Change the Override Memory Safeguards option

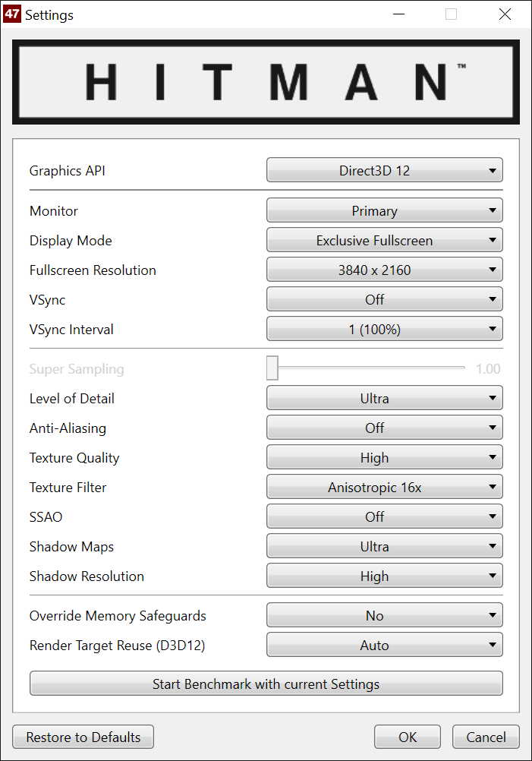[384, 616]
